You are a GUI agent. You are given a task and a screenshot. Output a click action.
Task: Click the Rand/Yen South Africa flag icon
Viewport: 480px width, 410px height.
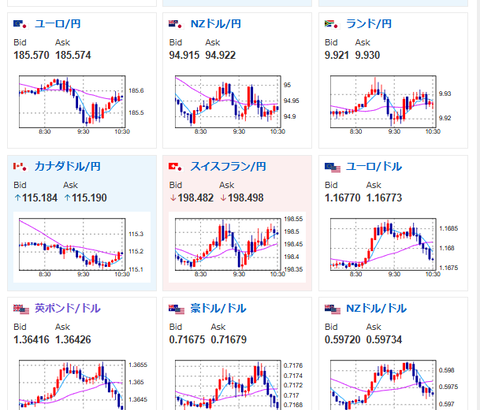pos(332,24)
